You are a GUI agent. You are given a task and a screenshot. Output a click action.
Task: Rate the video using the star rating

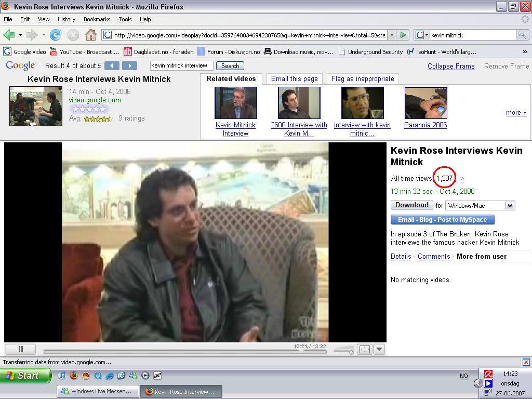click(x=89, y=109)
